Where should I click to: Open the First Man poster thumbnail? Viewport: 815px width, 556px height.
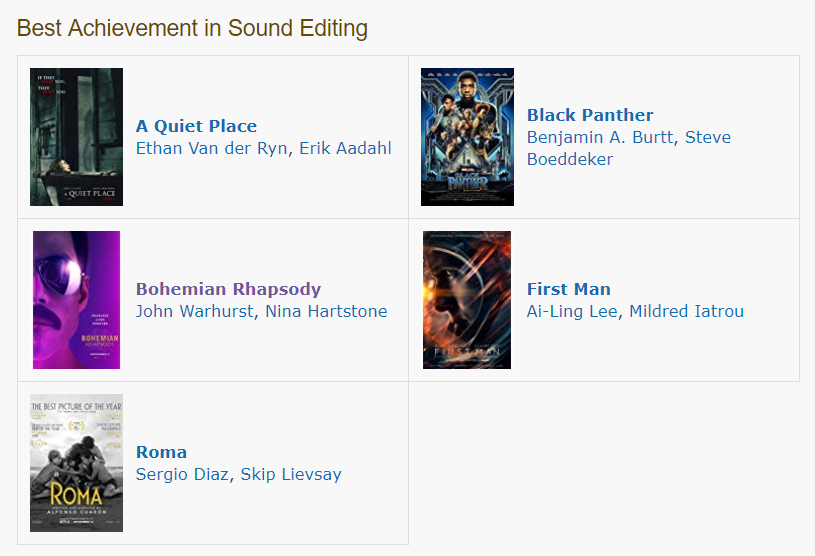[x=467, y=300]
